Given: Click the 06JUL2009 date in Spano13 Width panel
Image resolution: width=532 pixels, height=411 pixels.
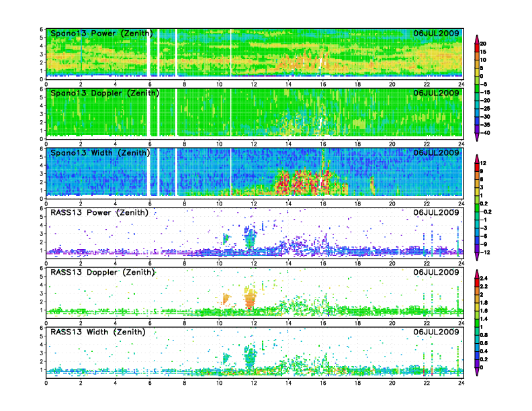Looking at the screenshot, I should pyautogui.click(x=436, y=152).
